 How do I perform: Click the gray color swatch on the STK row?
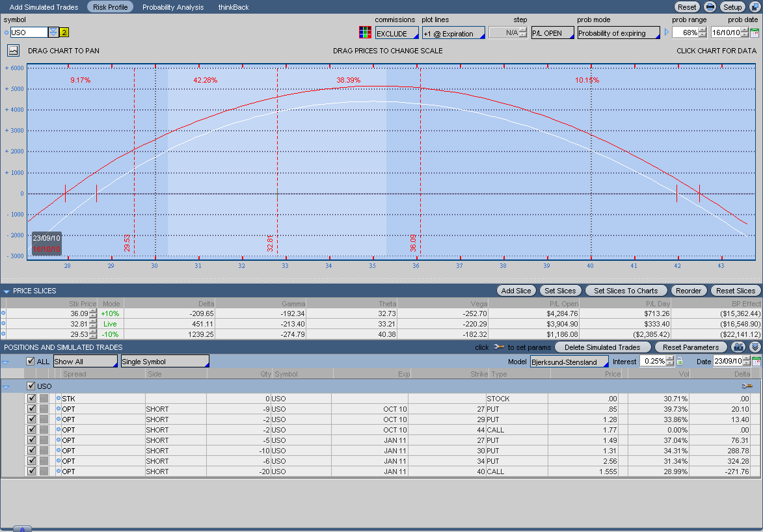tap(44, 399)
